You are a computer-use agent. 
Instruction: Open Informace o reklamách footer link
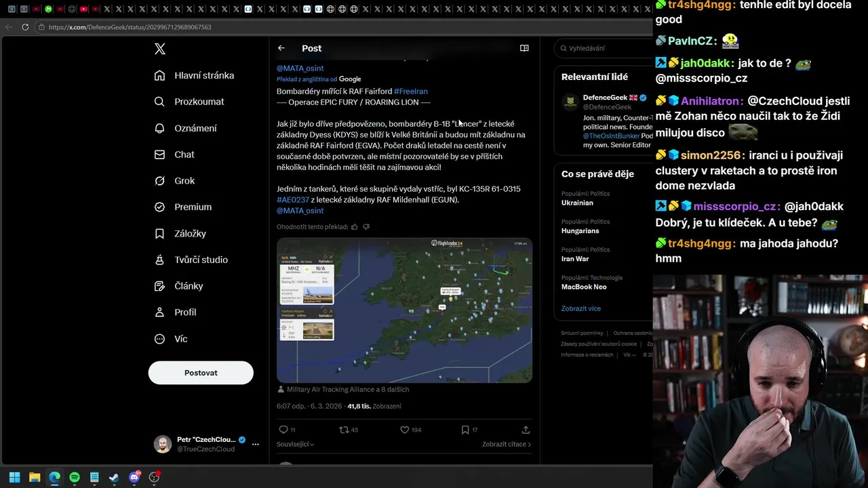pos(587,355)
